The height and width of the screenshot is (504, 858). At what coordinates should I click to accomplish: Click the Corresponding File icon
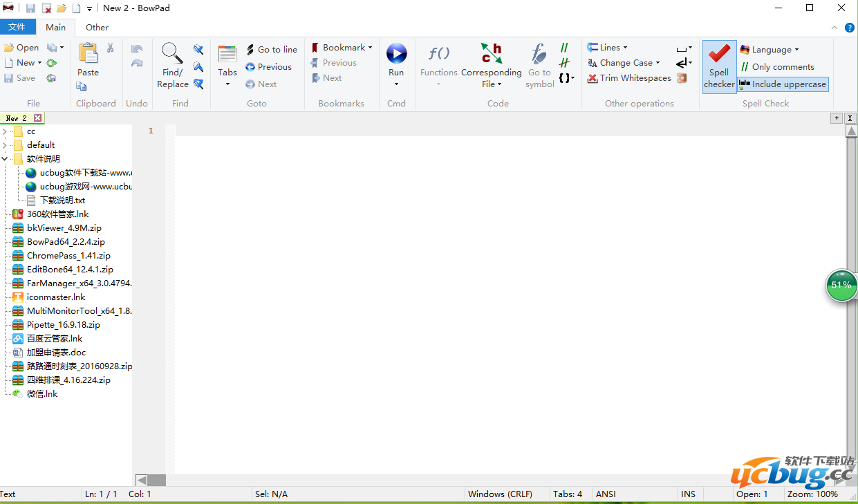491,54
